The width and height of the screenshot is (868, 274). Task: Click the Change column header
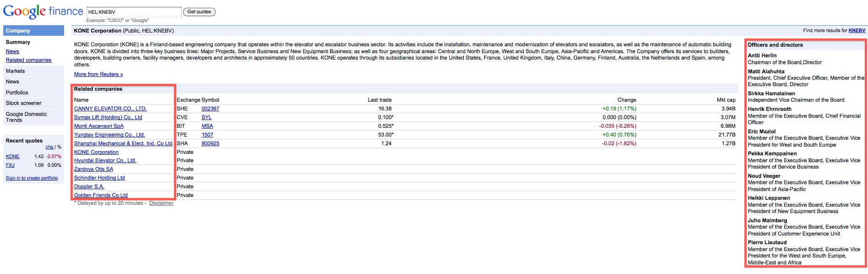coord(627,100)
